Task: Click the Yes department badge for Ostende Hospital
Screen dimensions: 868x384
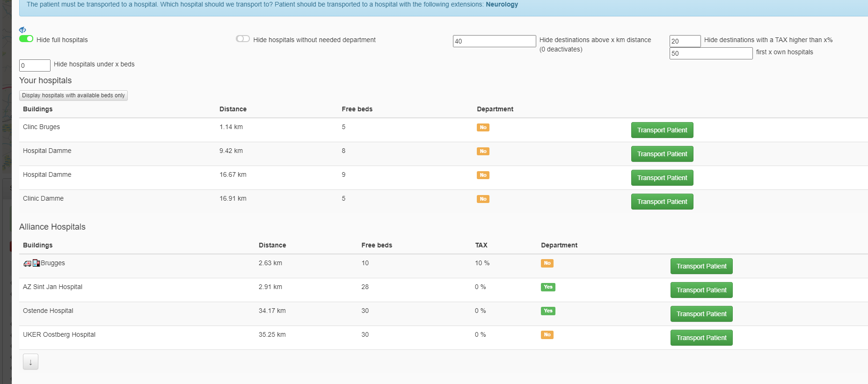Action: (548, 311)
